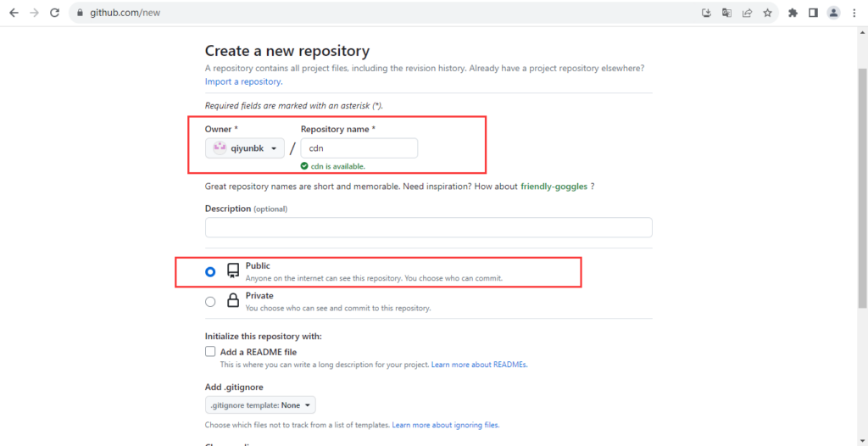Click the share page icon
This screenshot has width=868, height=446.
tap(747, 13)
